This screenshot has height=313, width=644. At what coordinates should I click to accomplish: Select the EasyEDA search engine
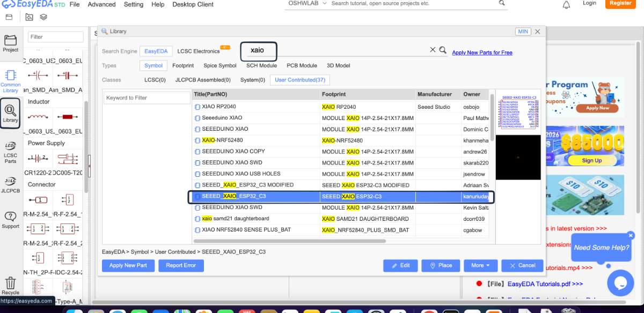156,51
